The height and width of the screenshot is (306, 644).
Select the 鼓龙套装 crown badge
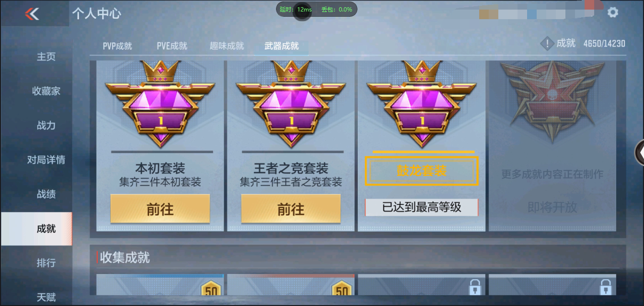click(x=422, y=104)
